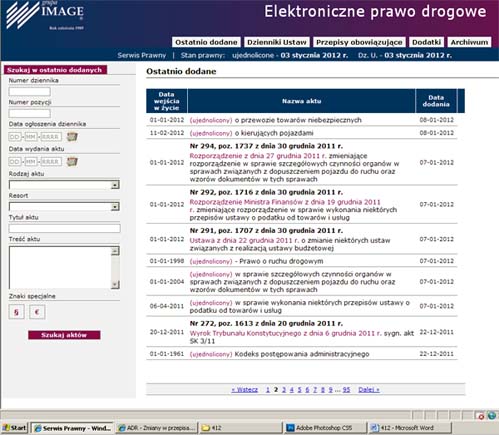Focus the Tytuł aktu input field
499x435 pixels.
(65, 228)
